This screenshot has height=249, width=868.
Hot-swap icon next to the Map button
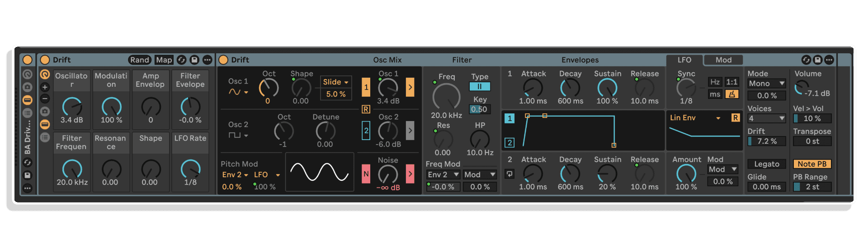181,60
